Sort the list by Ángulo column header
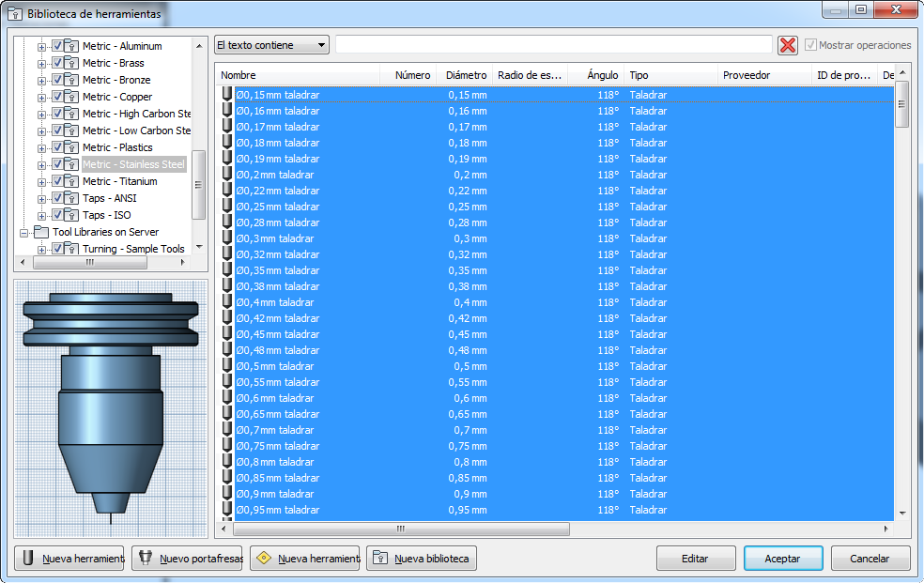924x583 pixels. 595,75
